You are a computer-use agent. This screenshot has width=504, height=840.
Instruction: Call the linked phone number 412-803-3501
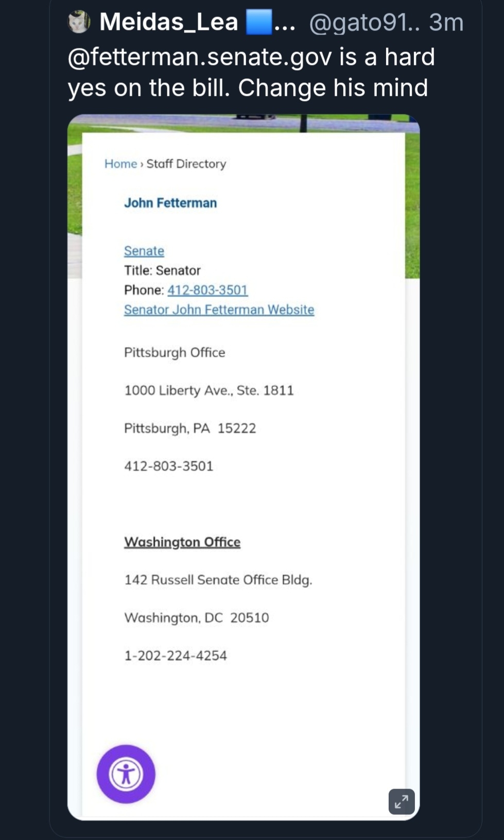point(207,290)
